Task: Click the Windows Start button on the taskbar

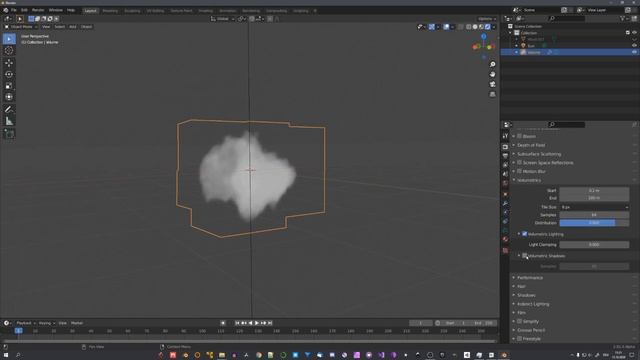Action: click(6, 355)
